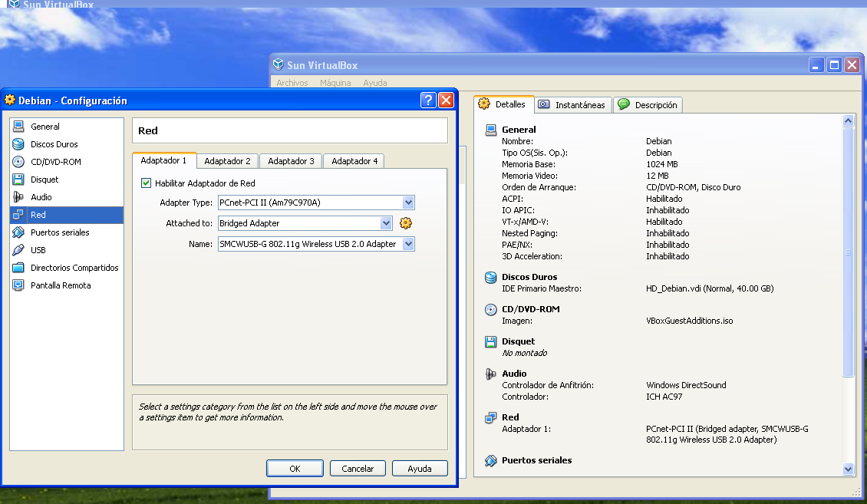Switch to Adaptador 1 tab

click(x=163, y=160)
